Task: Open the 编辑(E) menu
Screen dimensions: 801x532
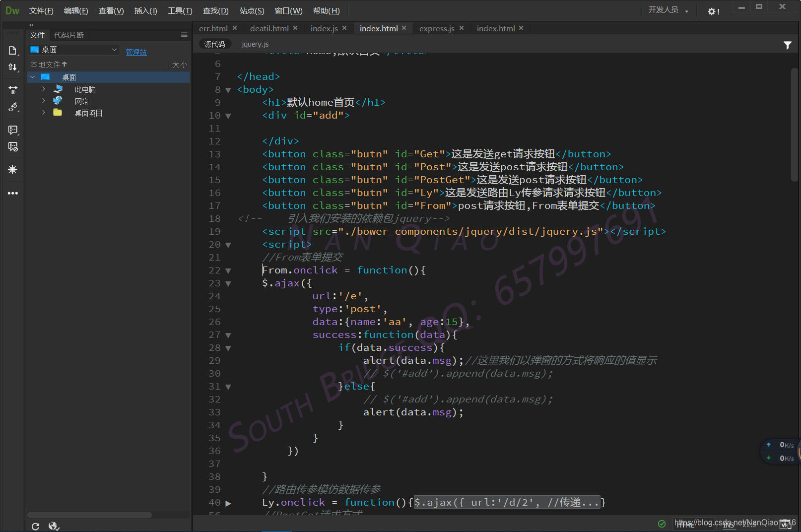Action: click(x=76, y=11)
